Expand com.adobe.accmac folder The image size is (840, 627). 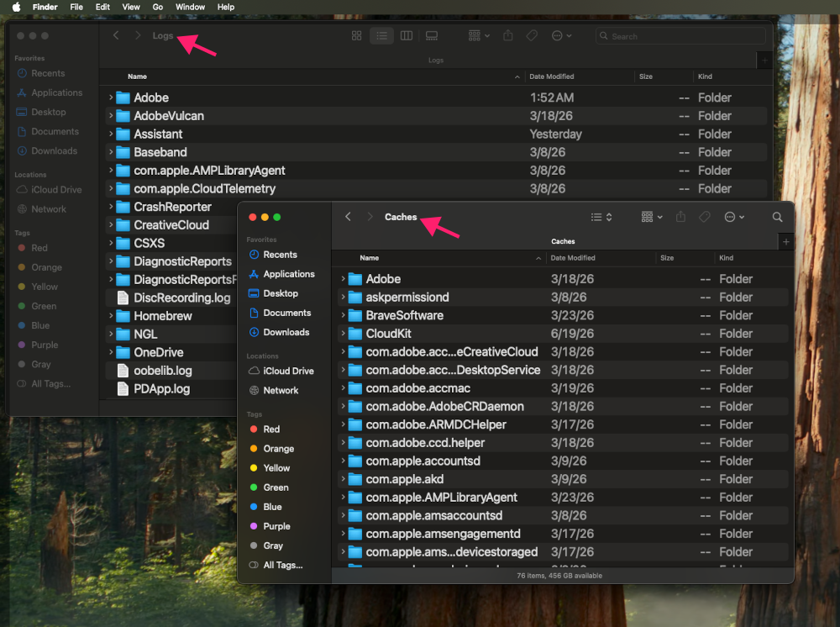pos(343,388)
